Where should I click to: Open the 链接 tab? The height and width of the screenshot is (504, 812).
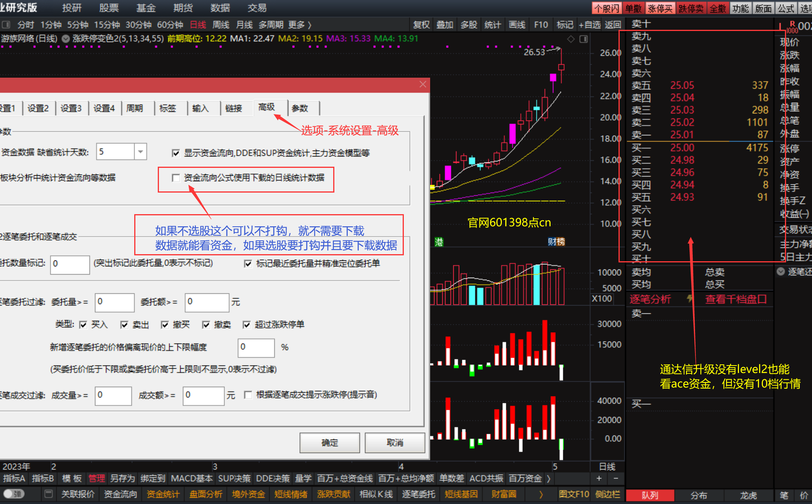[234, 108]
